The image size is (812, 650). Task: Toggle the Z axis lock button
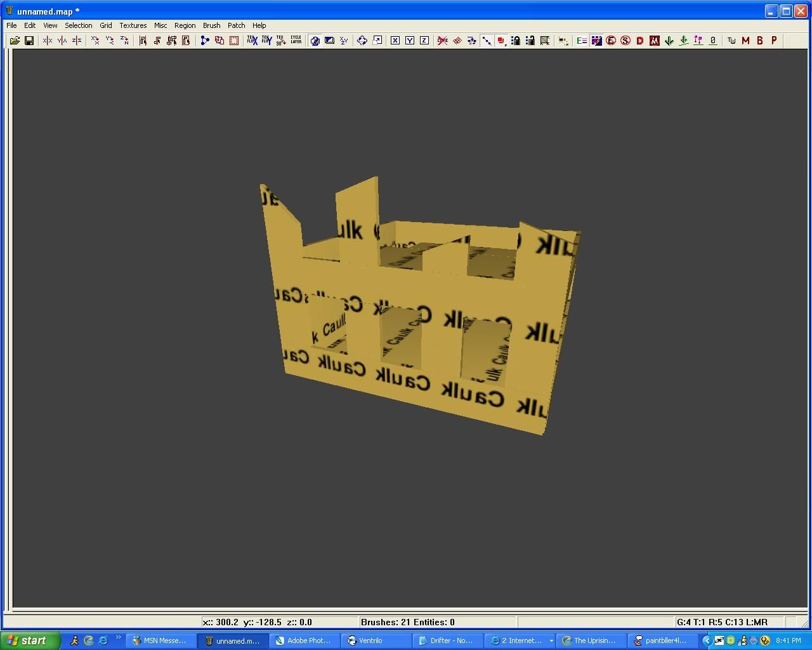424,41
